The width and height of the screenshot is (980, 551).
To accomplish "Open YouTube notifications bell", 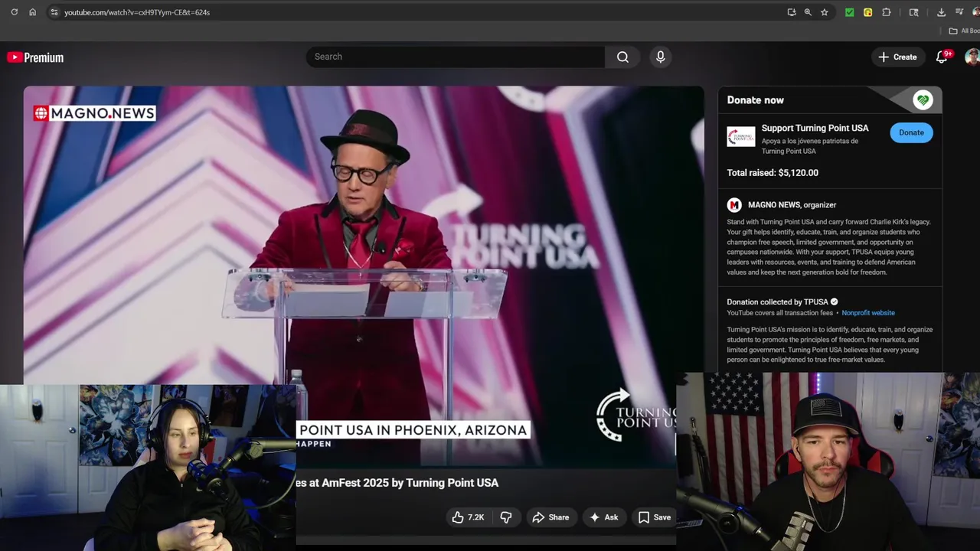I will 942,57.
